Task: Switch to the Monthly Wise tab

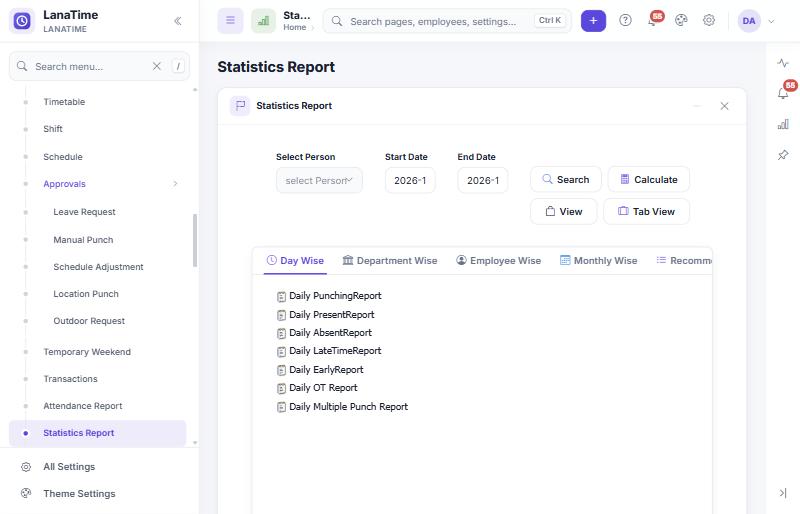Action: (x=598, y=261)
